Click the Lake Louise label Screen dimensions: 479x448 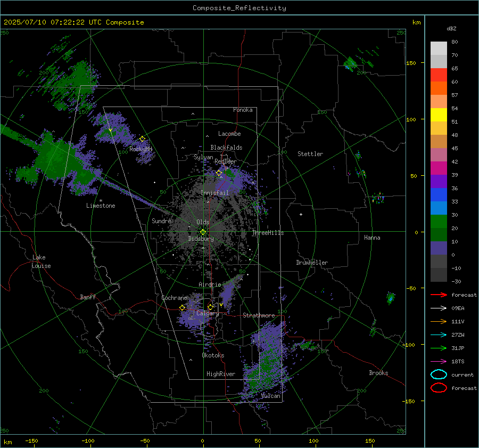tap(41, 262)
